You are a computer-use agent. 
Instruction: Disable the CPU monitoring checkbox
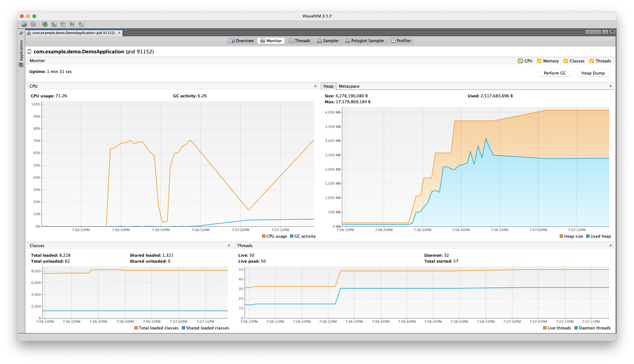coord(520,61)
